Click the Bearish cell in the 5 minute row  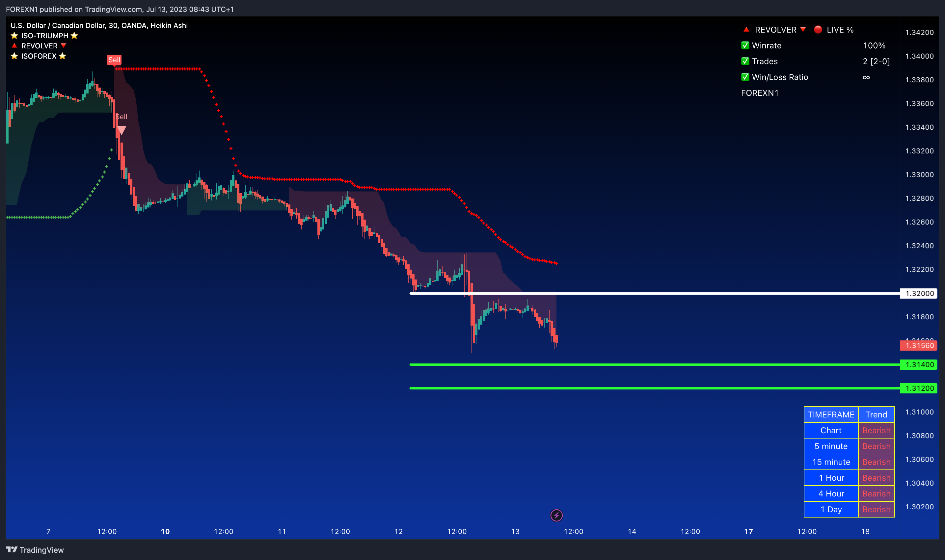[876, 446]
